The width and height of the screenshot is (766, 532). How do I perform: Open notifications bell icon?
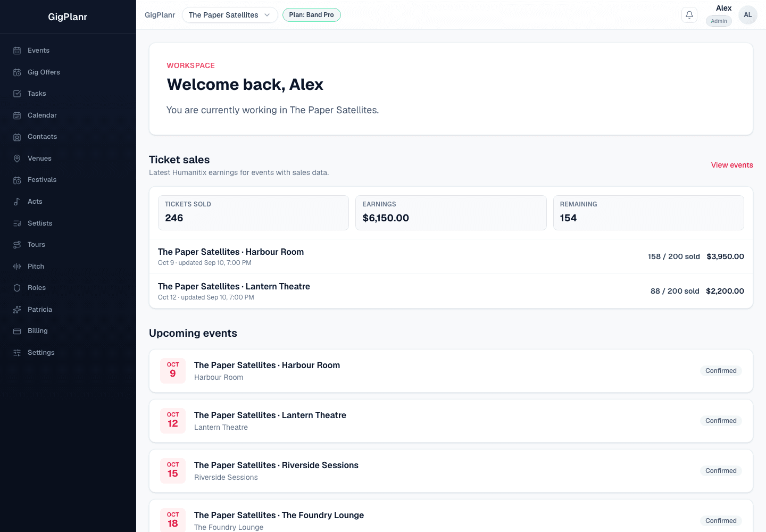point(689,15)
